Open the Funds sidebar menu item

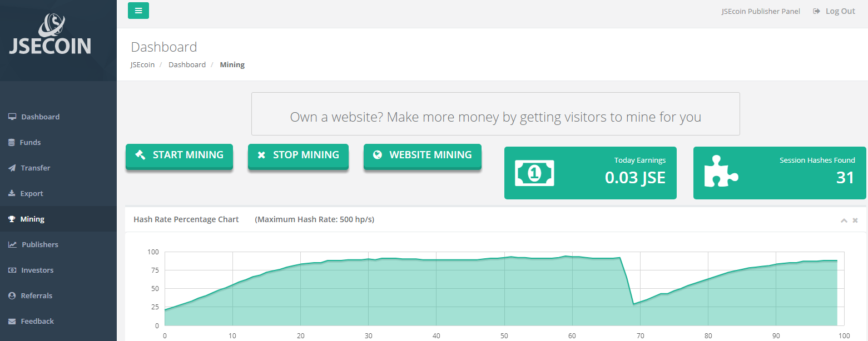(x=58, y=142)
